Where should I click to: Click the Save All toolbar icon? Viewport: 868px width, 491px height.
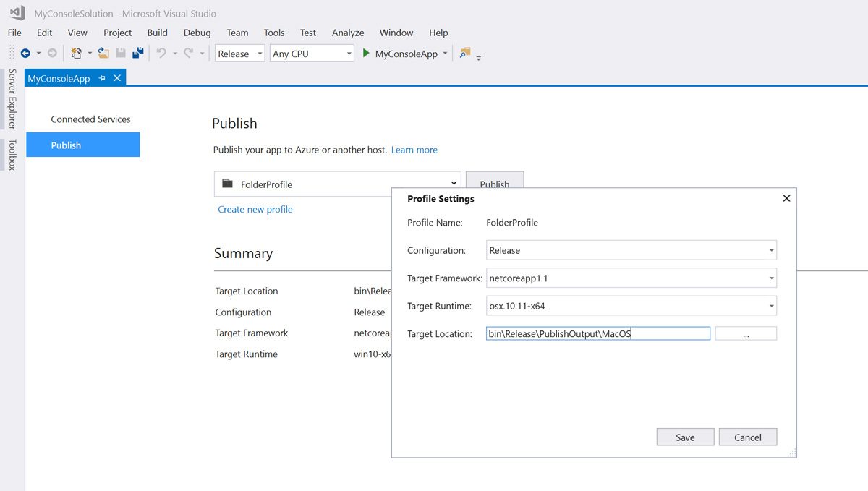[x=137, y=54]
